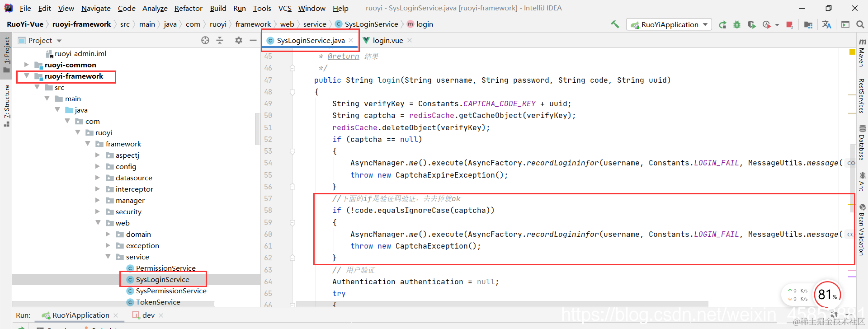Stop the running application with red square
868x329 pixels.
789,25
